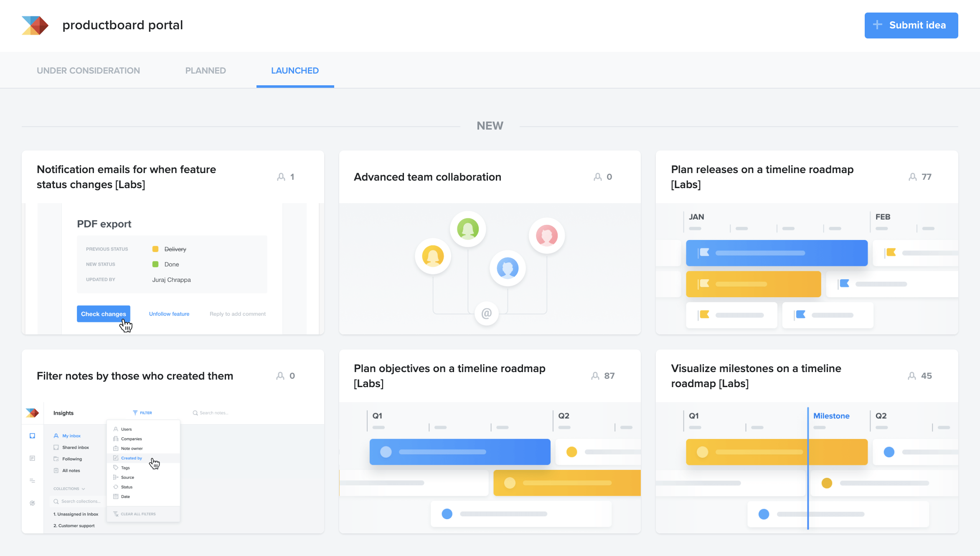Viewport: 980px width, 556px height.
Task: Select the Note owner filter entry
Action: coord(132,449)
